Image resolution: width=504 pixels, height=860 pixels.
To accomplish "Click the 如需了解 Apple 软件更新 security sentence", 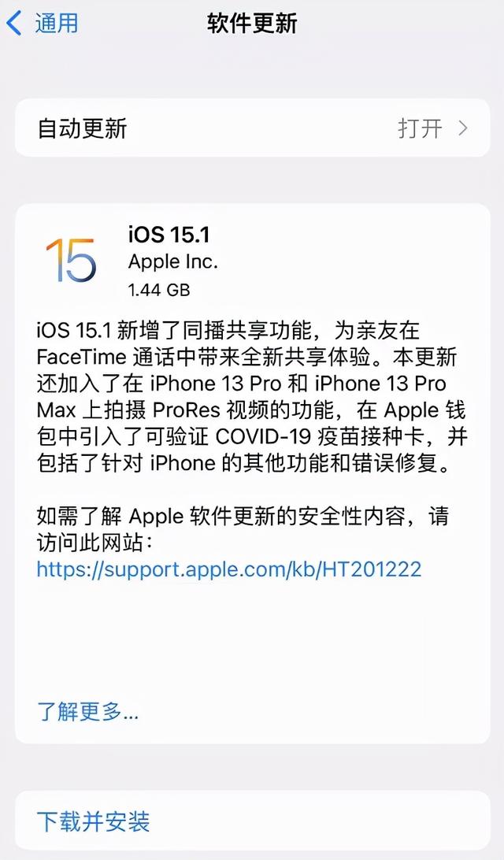I will coord(243,516).
